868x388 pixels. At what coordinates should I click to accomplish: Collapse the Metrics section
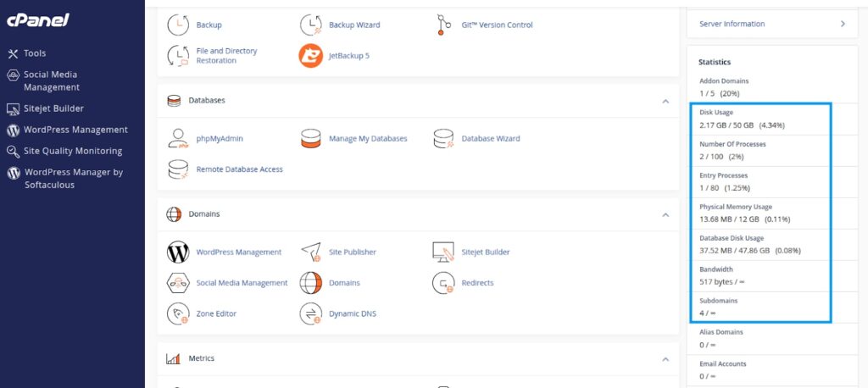(666, 360)
